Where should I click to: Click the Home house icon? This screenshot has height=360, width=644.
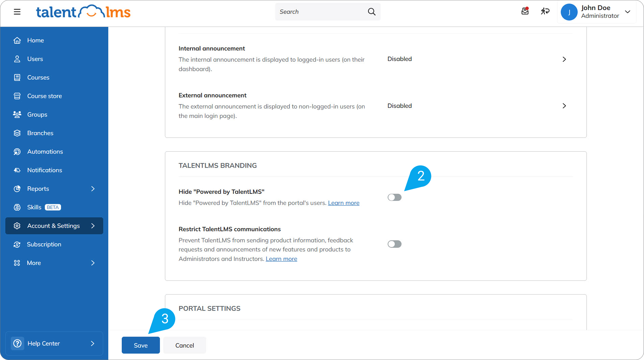(17, 40)
